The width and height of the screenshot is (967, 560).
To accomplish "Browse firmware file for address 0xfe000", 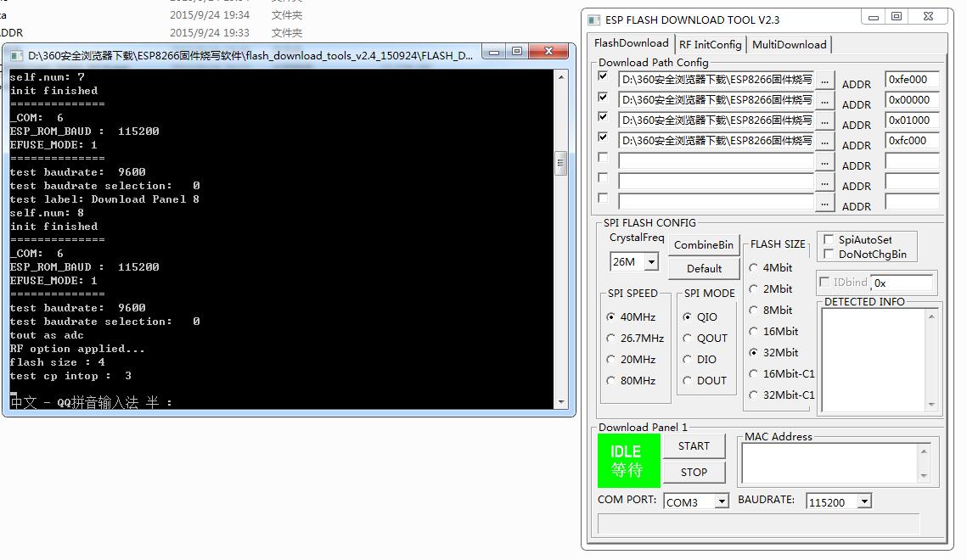I will coord(824,80).
